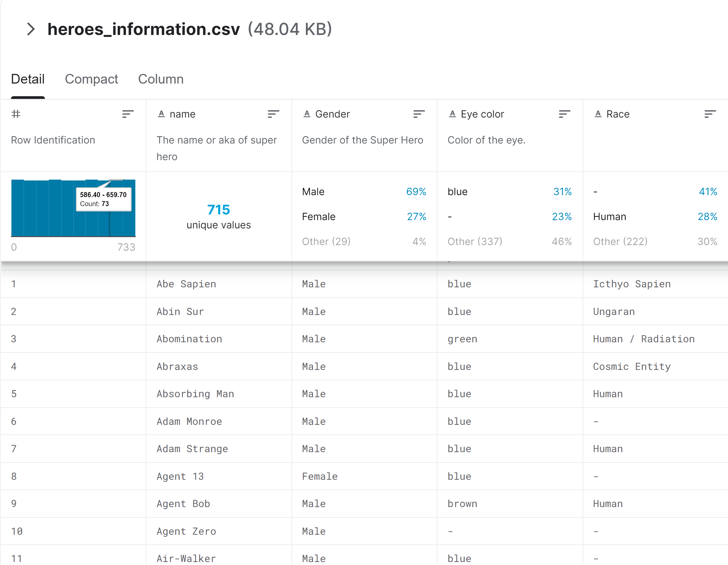Click the heroes_information.csv file title

144,29
